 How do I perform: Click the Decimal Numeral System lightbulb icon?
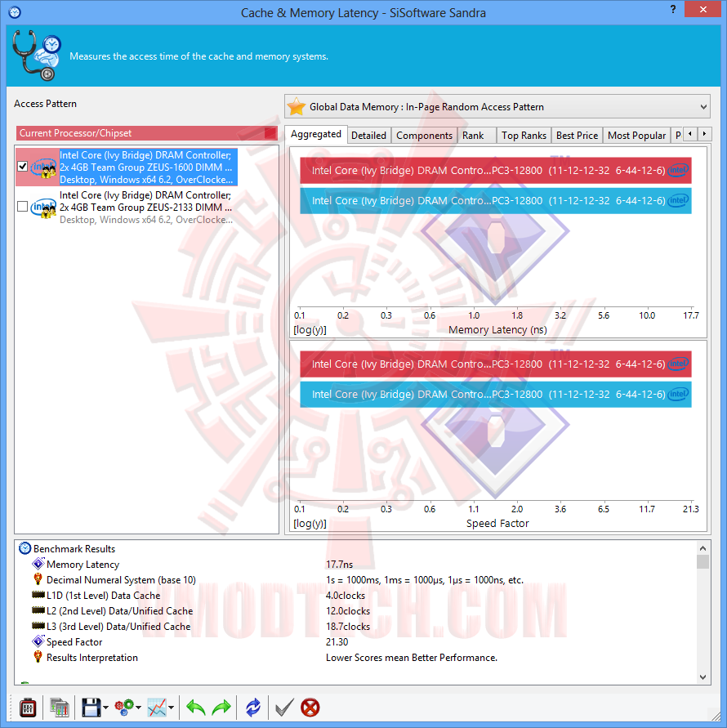click(38, 579)
